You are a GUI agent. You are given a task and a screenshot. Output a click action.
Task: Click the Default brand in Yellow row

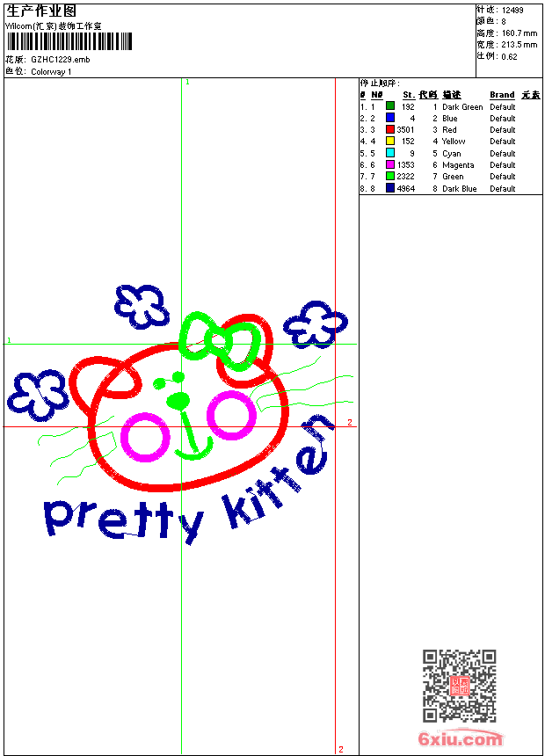(502, 142)
